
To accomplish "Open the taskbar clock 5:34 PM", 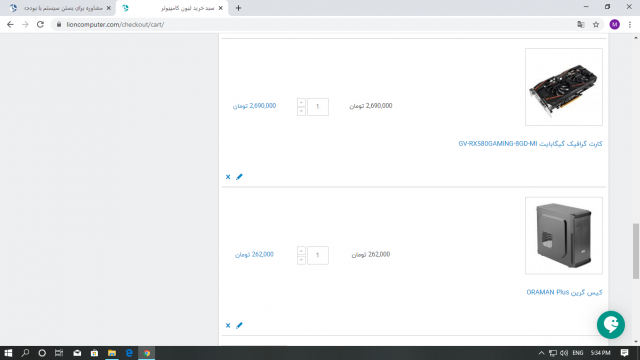I will (x=600, y=353).
